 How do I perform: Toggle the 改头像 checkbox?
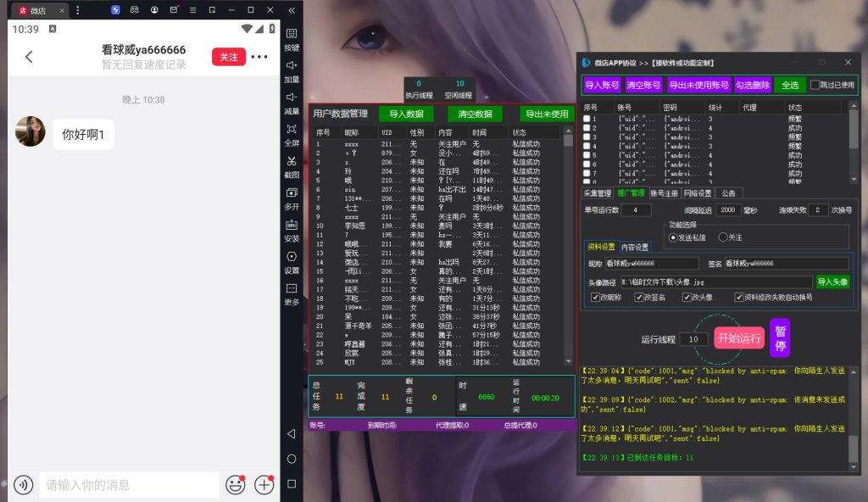[687, 298]
